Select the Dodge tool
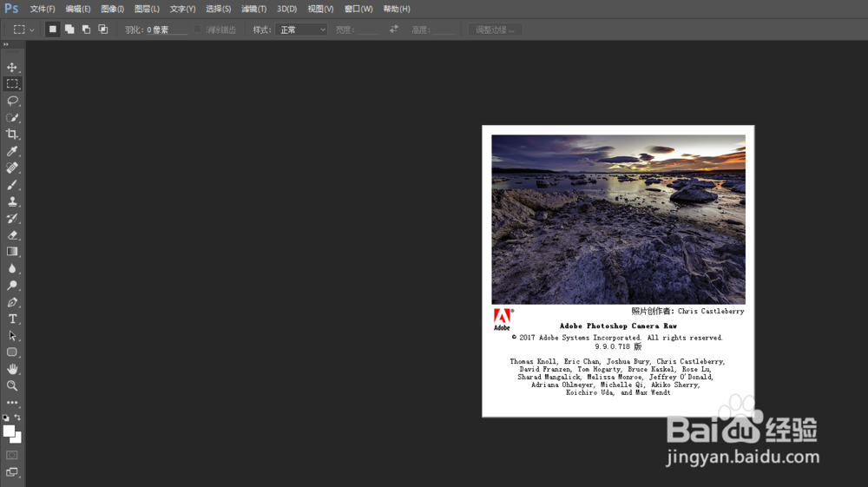This screenshot has width=868, height=487. (12, 286)
